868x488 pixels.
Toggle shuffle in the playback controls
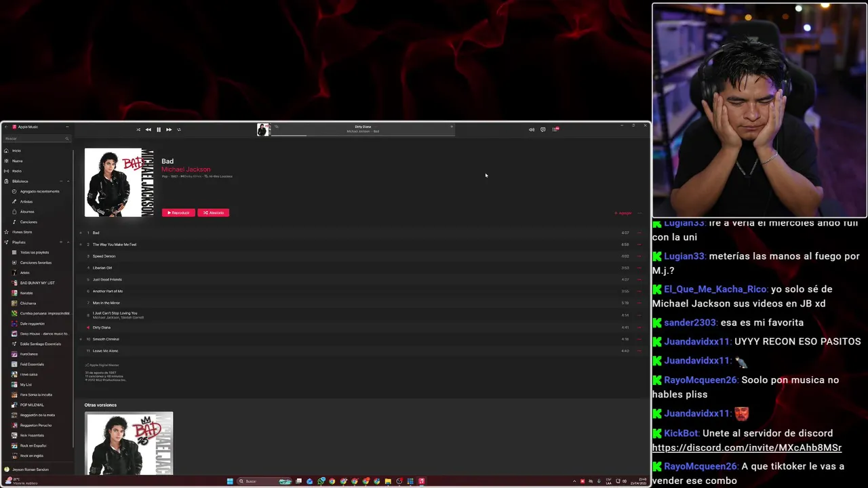pos(138,129)
